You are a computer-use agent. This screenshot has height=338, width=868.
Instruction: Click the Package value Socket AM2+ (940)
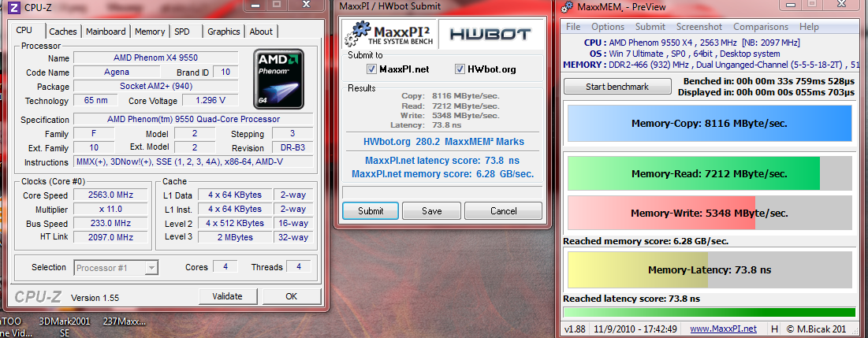pyautogui.click(x=155, y=87)
